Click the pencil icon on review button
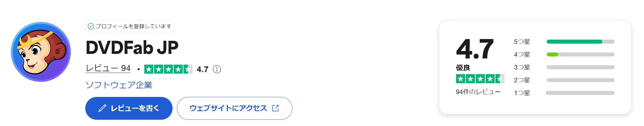 click(102, 108)
